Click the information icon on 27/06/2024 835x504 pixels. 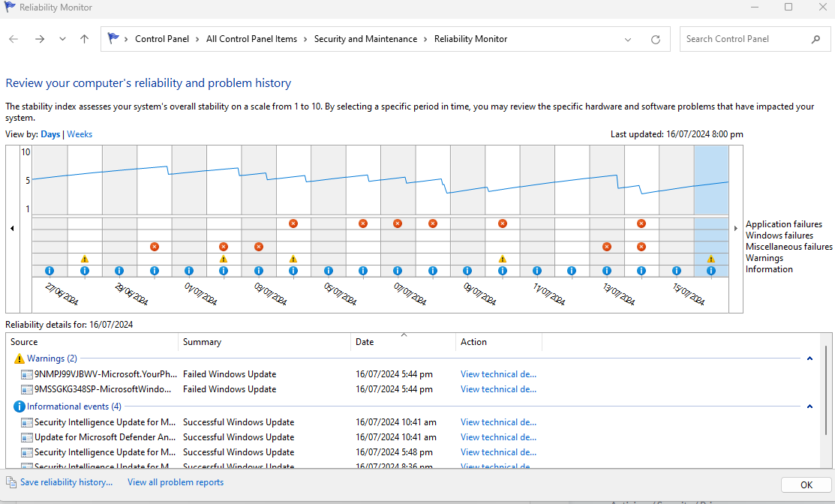tap(50, 271)
